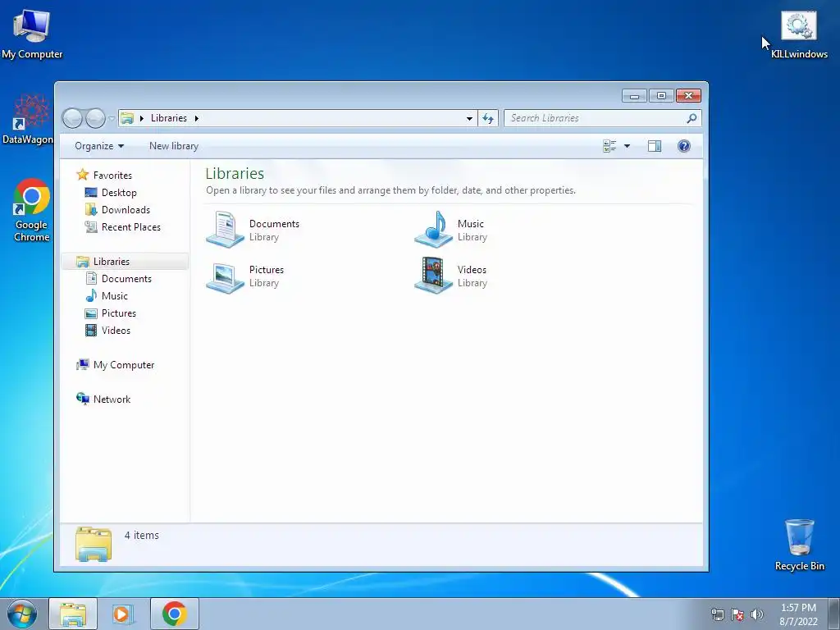Click the Network icon in sidebar
Viewport: 840px width, 630px height.
click(x=83, y=399)
